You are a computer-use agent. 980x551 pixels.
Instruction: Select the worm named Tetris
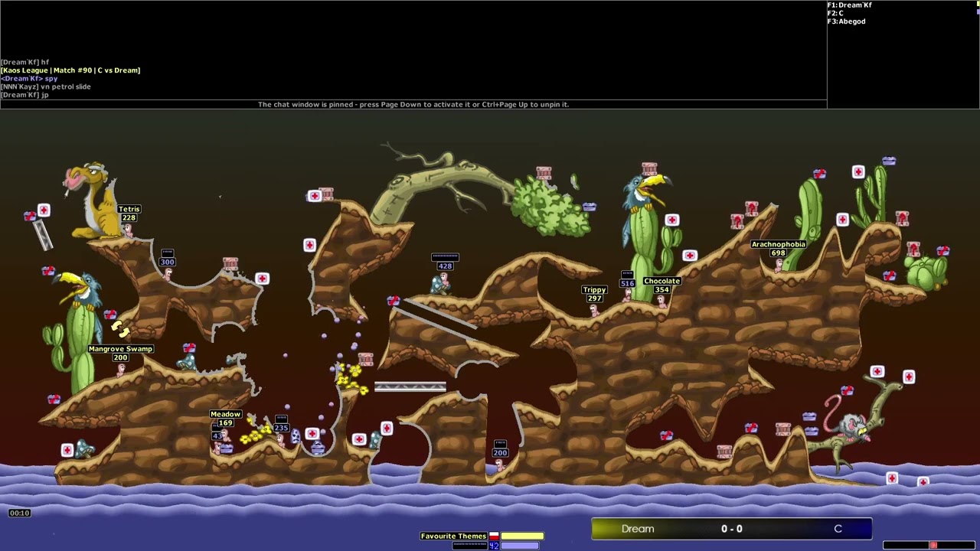point(127,230)
